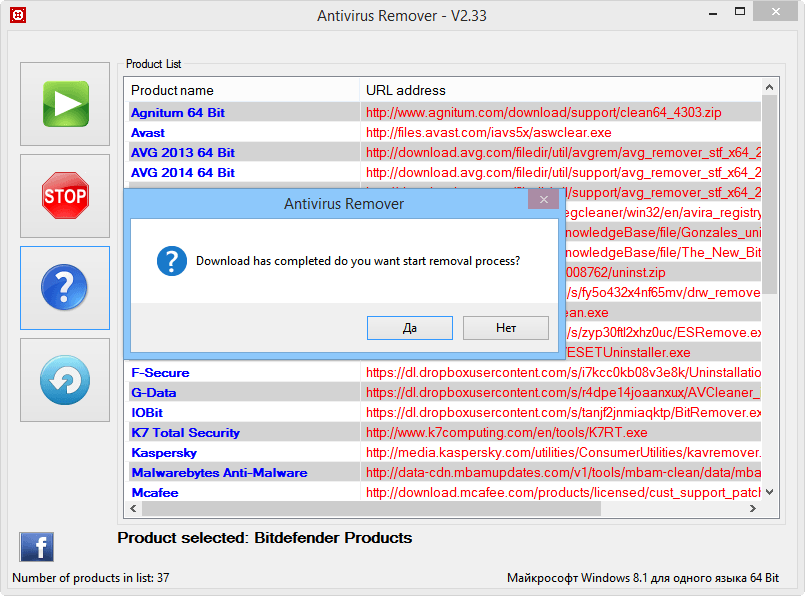Click the green play start button
Image resolution: width=805 pixels, height=596 pixels.
65,104
